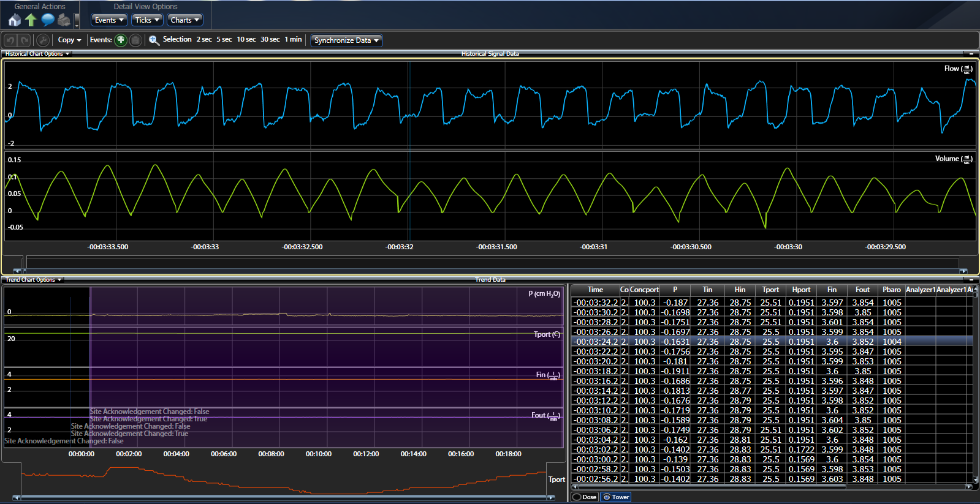The image size is (980, 504).
Task: Select the Dose radio option
Action: click(x=585, y=497)
